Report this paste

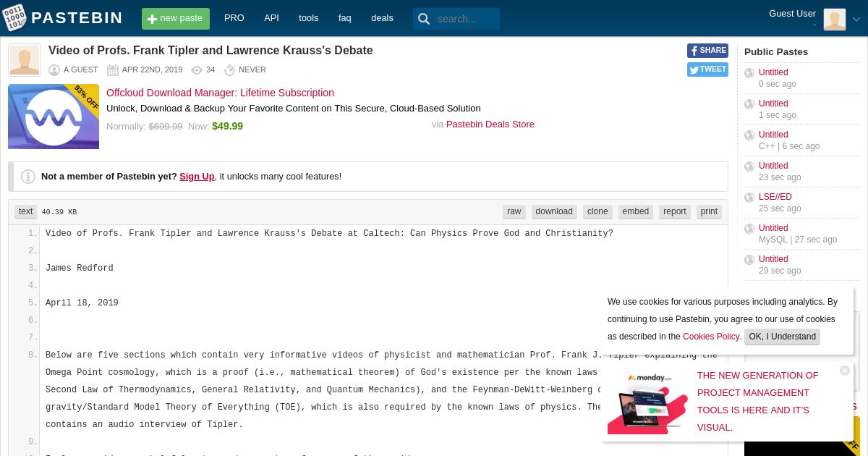coord(675,211)
